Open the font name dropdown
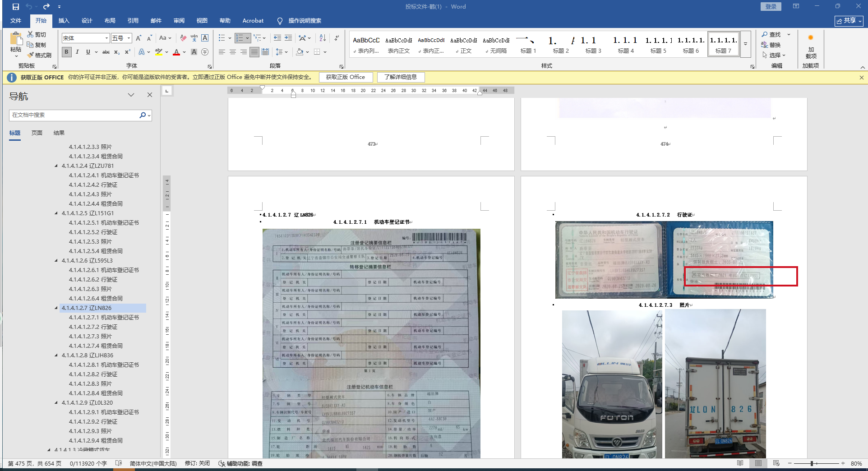 [106, 38]
